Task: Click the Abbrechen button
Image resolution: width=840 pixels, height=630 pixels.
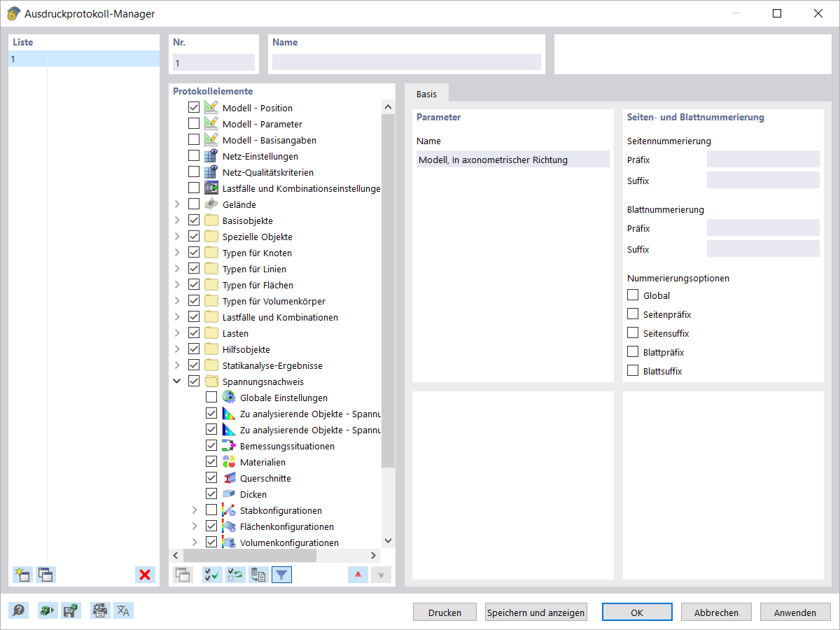Action: [x=716, y=612]
